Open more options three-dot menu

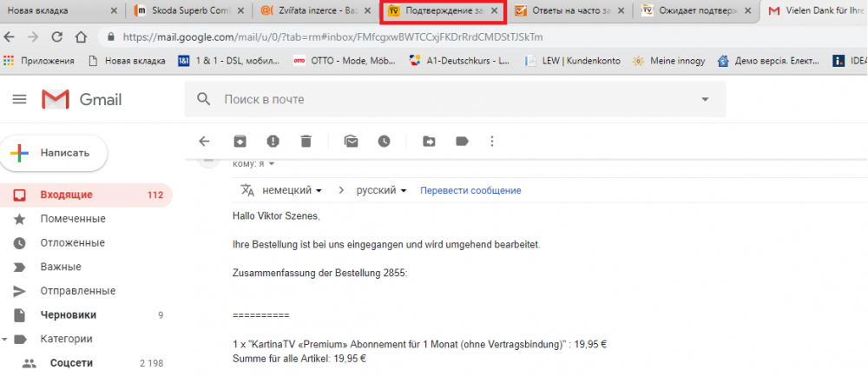point(492,142)
